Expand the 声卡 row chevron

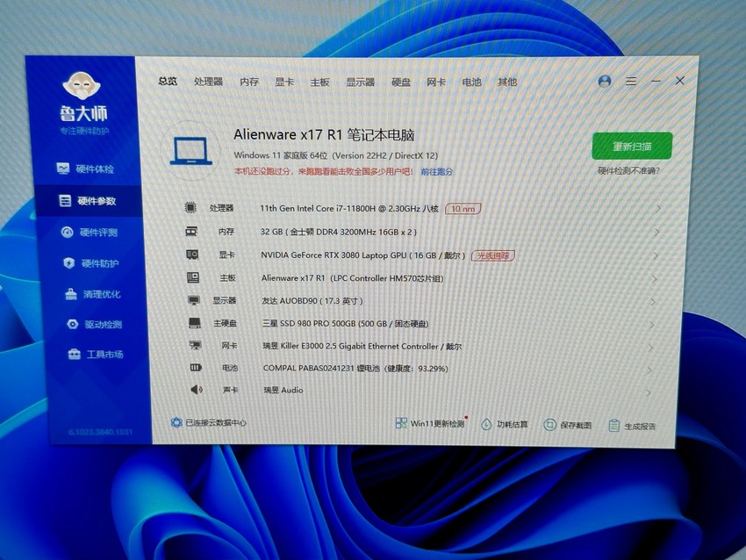tap(649, 392)
